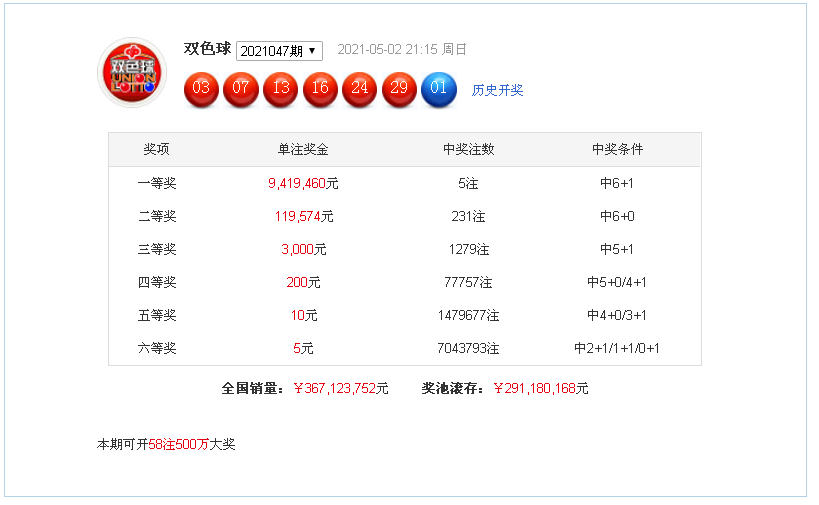Click the draw date 2021-05-02 21:15 周日
The image size is (819, 505).
pos(402,49)
